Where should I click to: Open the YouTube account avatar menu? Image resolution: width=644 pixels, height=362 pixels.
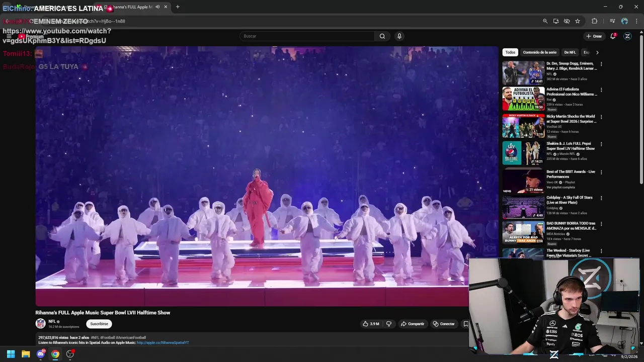tap(627, 36)
